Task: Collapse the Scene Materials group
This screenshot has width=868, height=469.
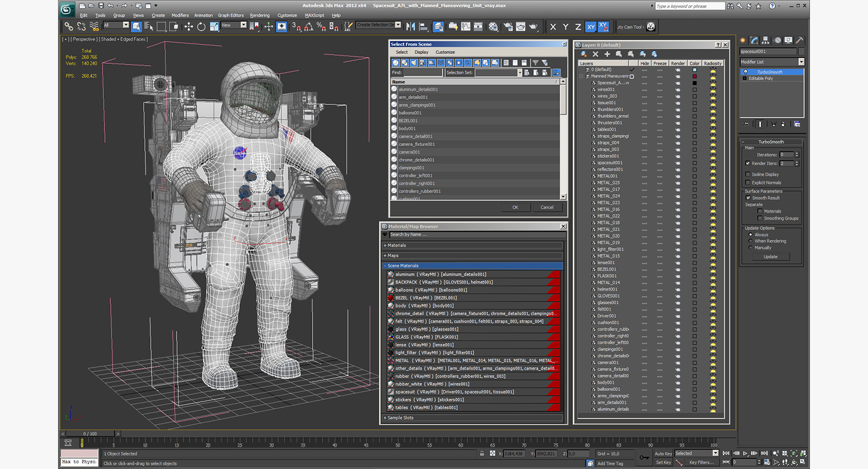Action: click(473, 266)
